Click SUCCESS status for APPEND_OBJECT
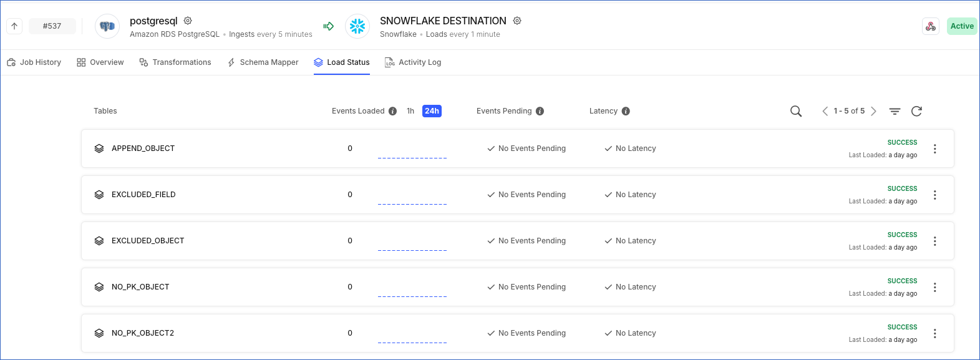Screen dimensions: 980x360 pos(902,142)
